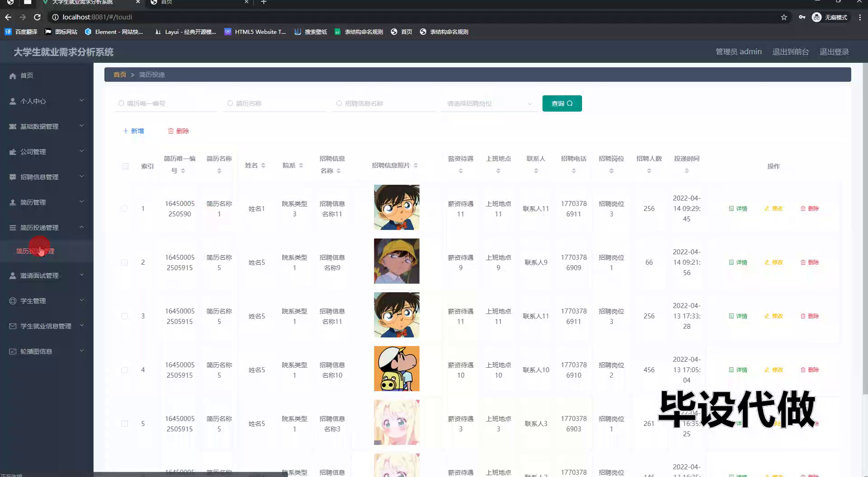The width and height of the screenshot is (868, 477).
Task: Check the row 4 checkbox
Action: pyautogui.click(x=124, y=370)
